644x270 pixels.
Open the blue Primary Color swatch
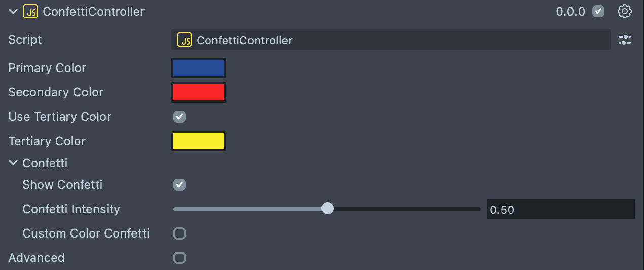pyautogui.click(x=199, y=68)
